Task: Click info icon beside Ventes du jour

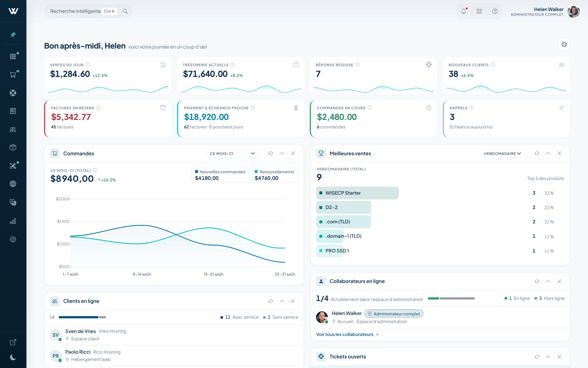Action: [x=88, y=65]
